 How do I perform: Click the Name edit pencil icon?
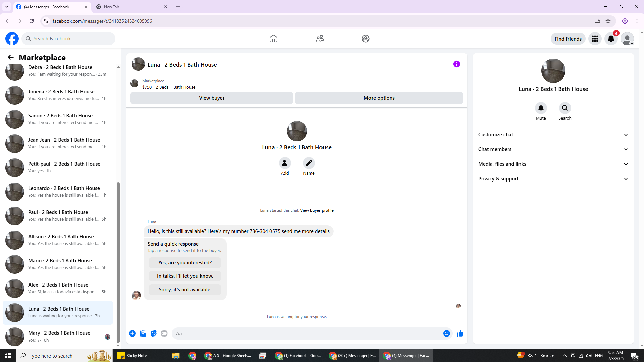coord(309,163)
